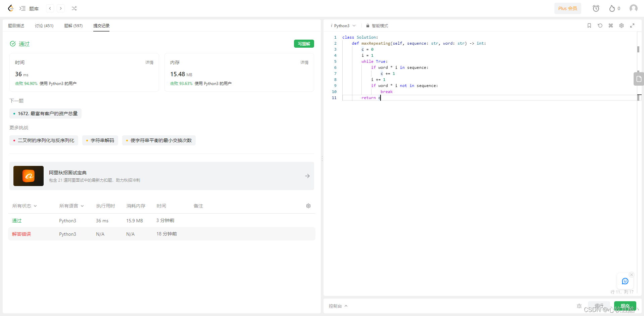
Task: Expand the editor to fullscreen
Action: (632, 26)
